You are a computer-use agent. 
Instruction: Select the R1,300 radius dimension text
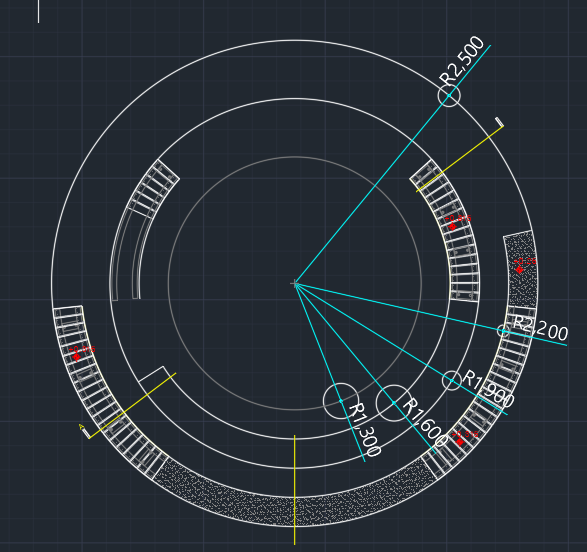[365, 430]
